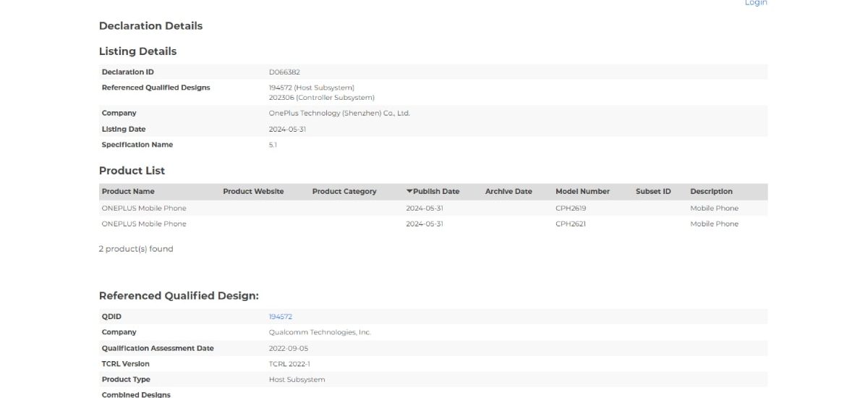Click the Publish Date sort arrow
The height and width of the screenshot is (398, 868).
point(409,192)
